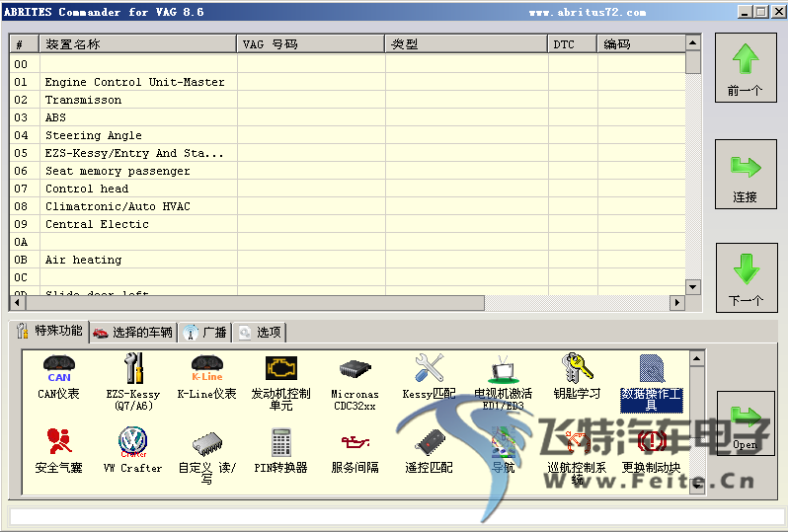Open the 安全气囊 airbag function
788x532 pixels.
[59, 450]
